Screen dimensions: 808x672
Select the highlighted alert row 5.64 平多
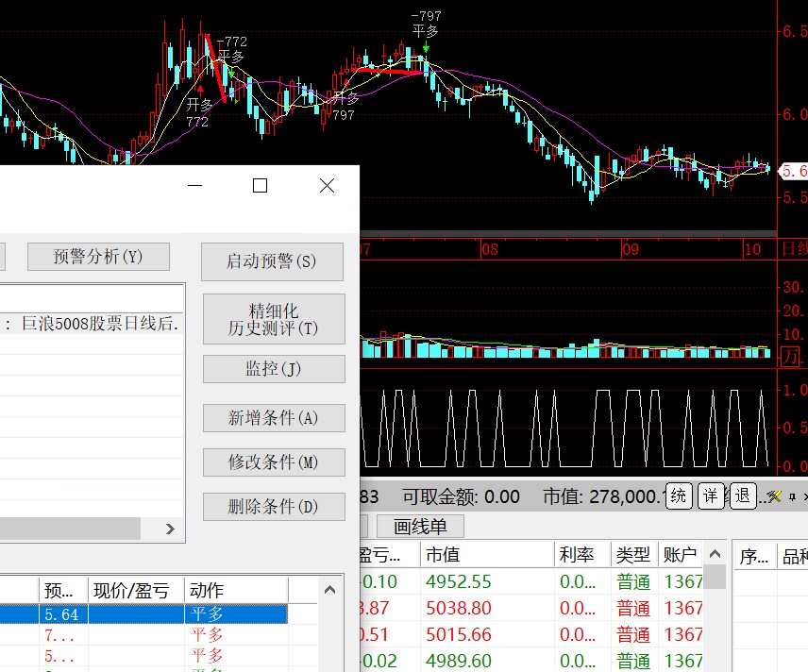click(143, 614)
